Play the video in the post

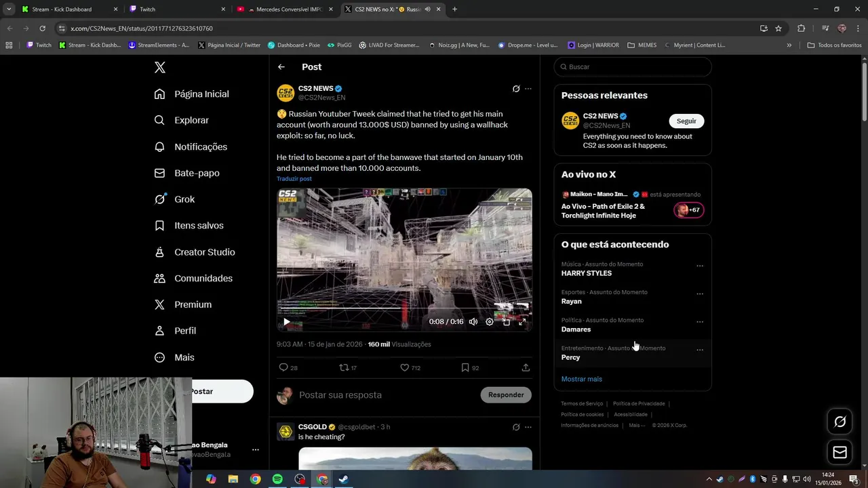coord(287,322)
